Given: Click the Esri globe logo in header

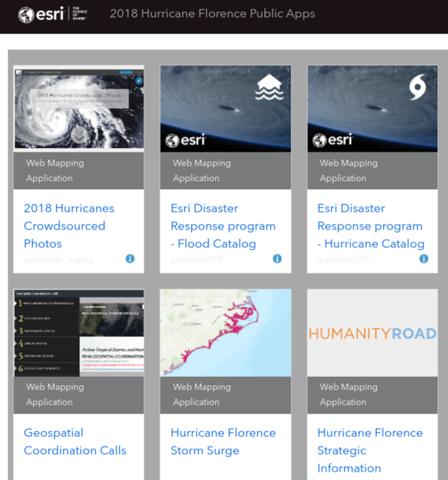Looking at the screenshot, I should 26,15.
